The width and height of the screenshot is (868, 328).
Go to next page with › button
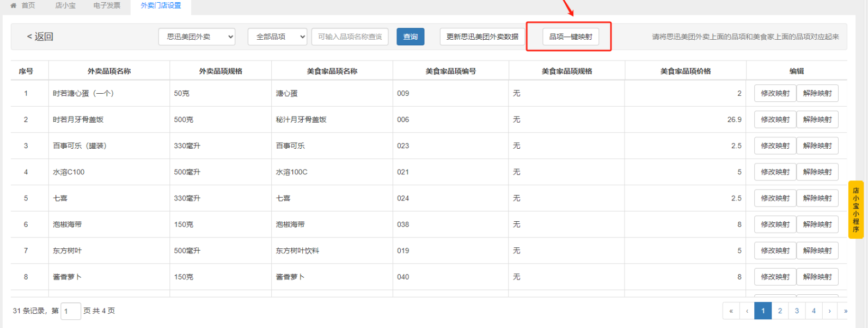point(829,311)
